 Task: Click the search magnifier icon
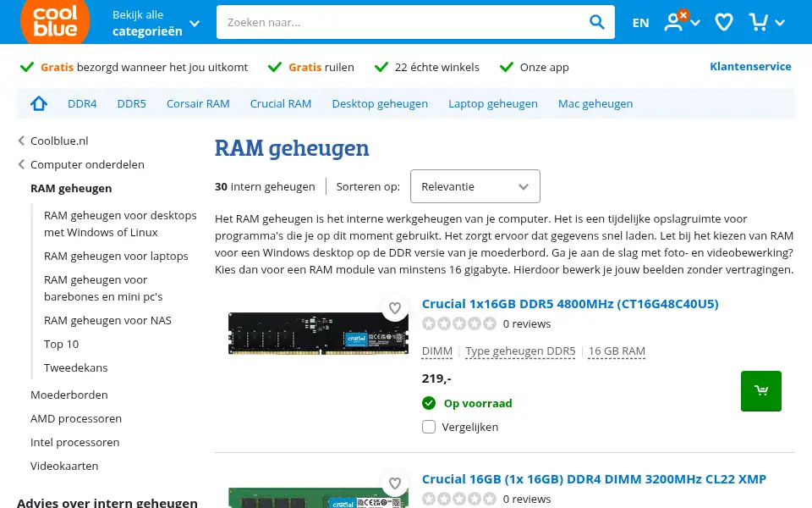[x=596, y=22]
